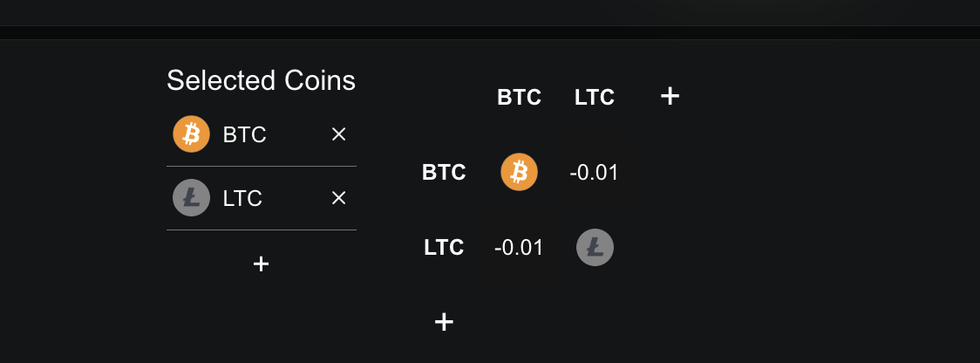Click the dark header bar at the top
This screenshot has height=363, width=980.
pyautogui.click(x=490, y=12)
